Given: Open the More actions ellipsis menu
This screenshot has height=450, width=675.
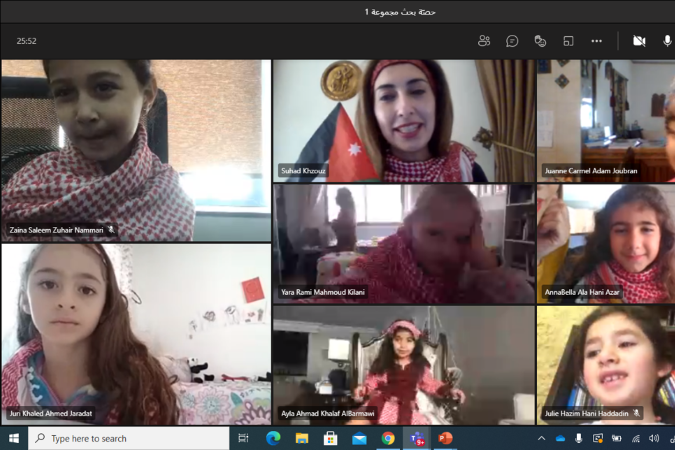Looking at the screenshot, I should click(x=597, y=41).
